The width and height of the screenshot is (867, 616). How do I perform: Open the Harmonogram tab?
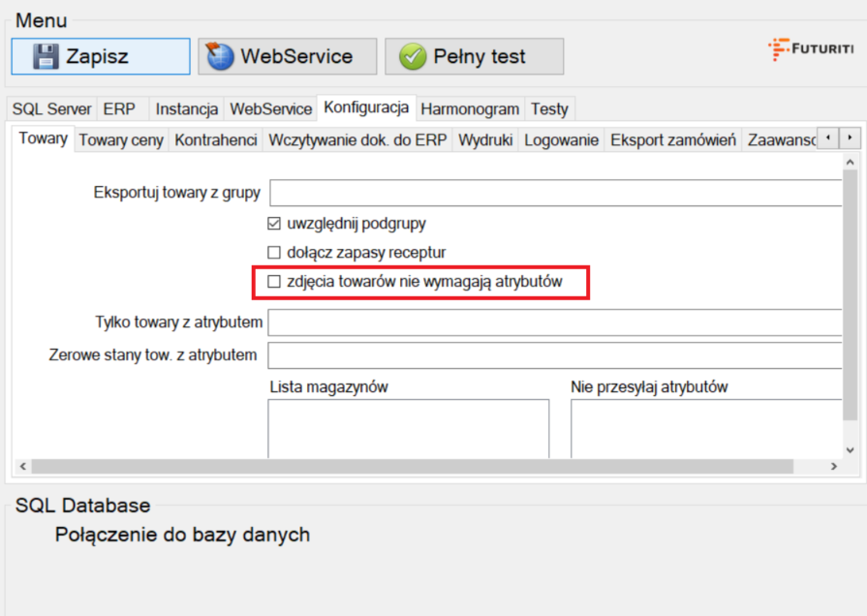pos(470,108)
